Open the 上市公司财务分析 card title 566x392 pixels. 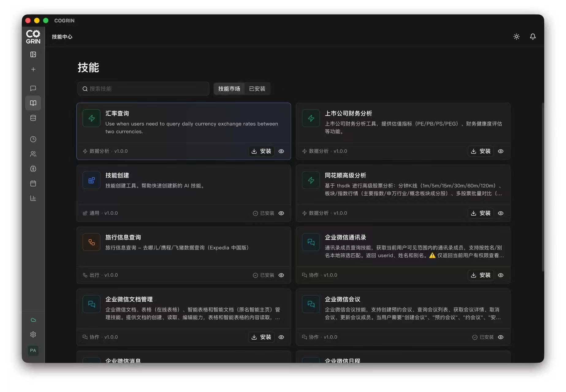[348, 113]
